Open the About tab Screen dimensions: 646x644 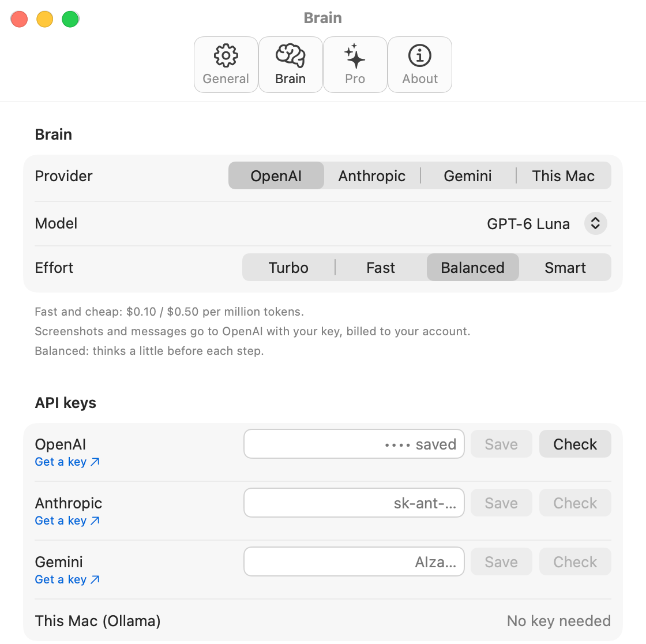[x=420, y=65]
